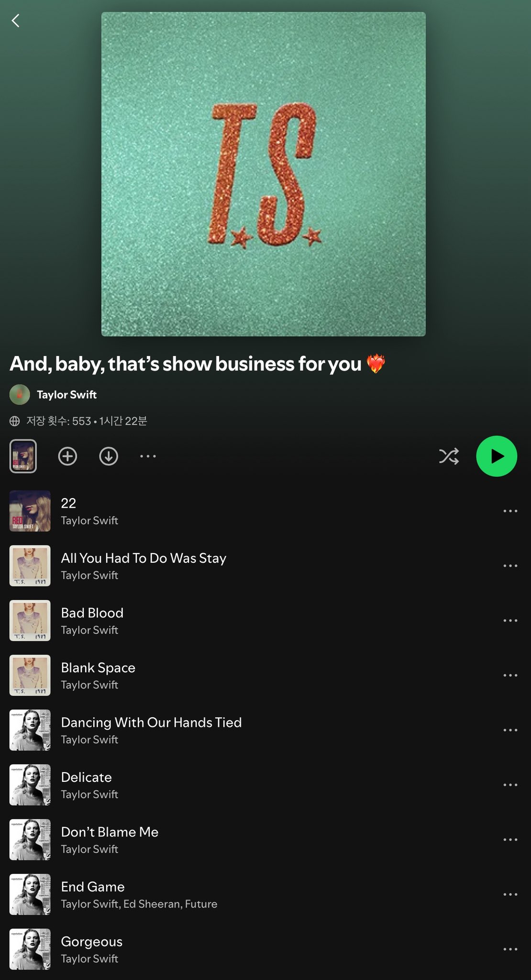531x980 pixels.
Task: Download the playlist for offline listening
Action: tap(109, 456)
